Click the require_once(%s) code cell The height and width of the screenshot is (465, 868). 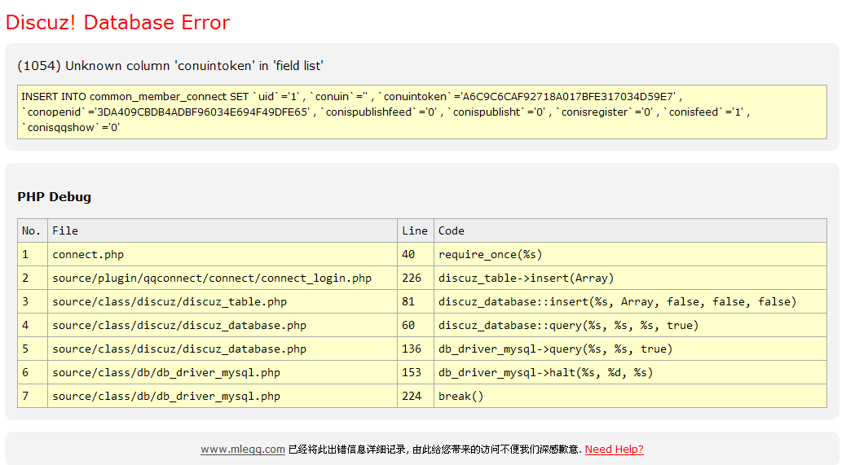click(x=491, y=254)
